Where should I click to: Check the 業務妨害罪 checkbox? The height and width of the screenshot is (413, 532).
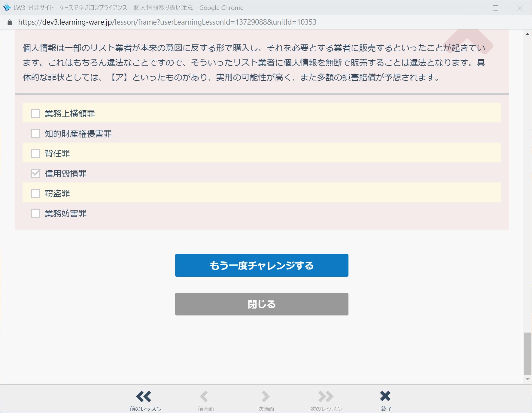pyautogui.click(x=35, y=213)
